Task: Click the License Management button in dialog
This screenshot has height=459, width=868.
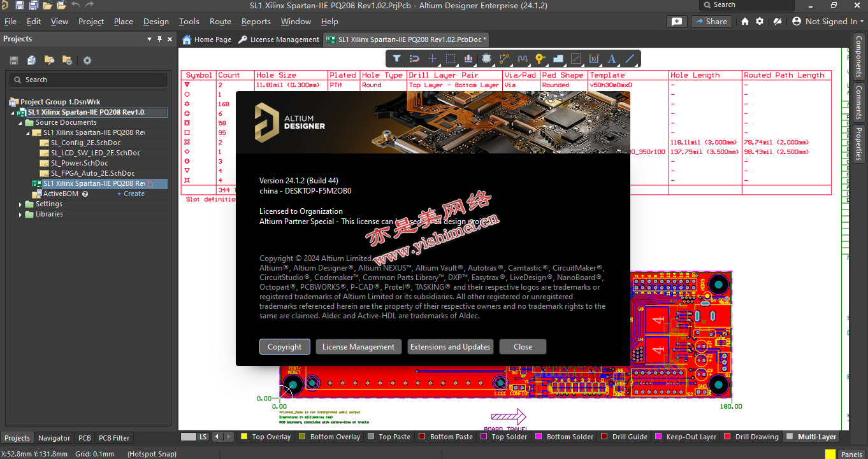Action: pyautogui.click(x=359, y=347)
